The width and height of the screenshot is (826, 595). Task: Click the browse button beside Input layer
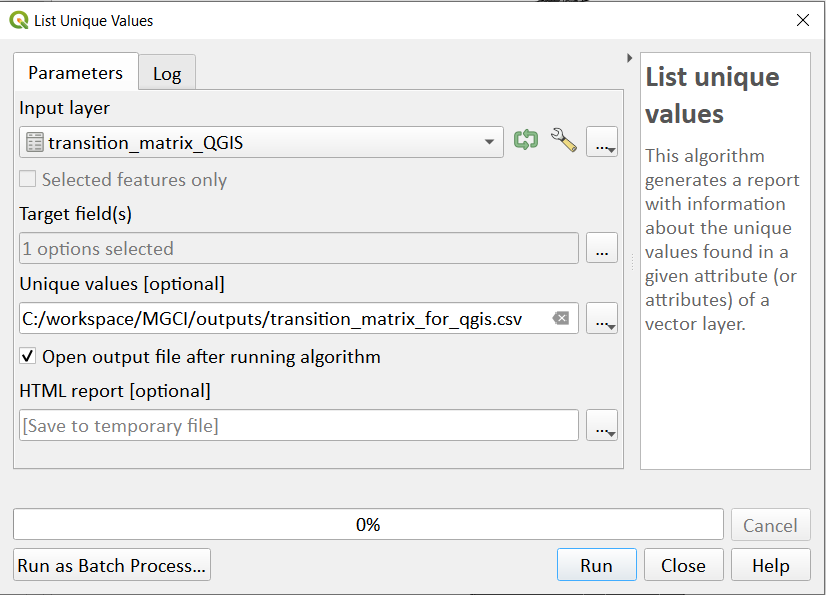(x=602, y=142)
